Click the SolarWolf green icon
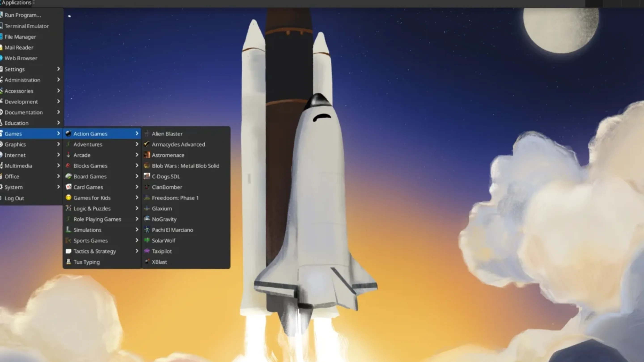Viewport: 644px width, 362px height. 147,240
